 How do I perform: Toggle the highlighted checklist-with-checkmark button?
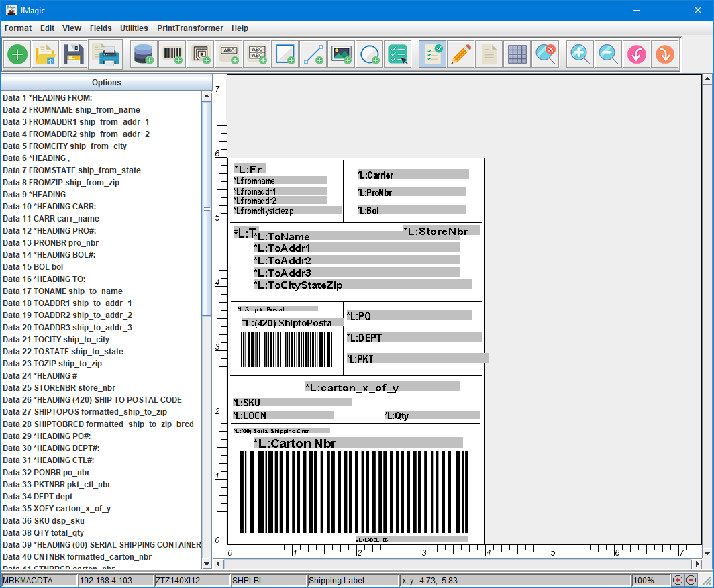(432, 54)
